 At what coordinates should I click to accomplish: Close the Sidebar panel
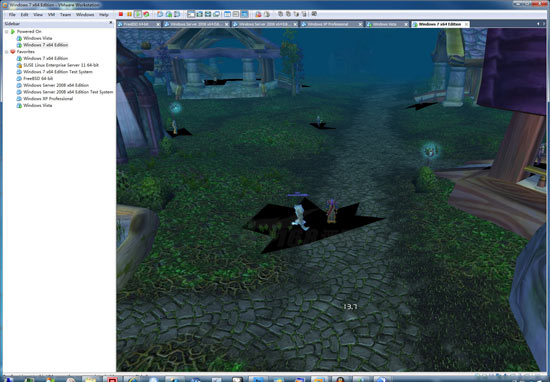[x=111, y=23]
